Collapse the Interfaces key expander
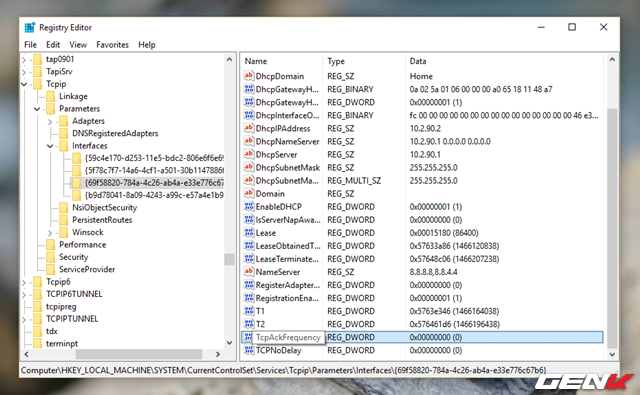 50,146
